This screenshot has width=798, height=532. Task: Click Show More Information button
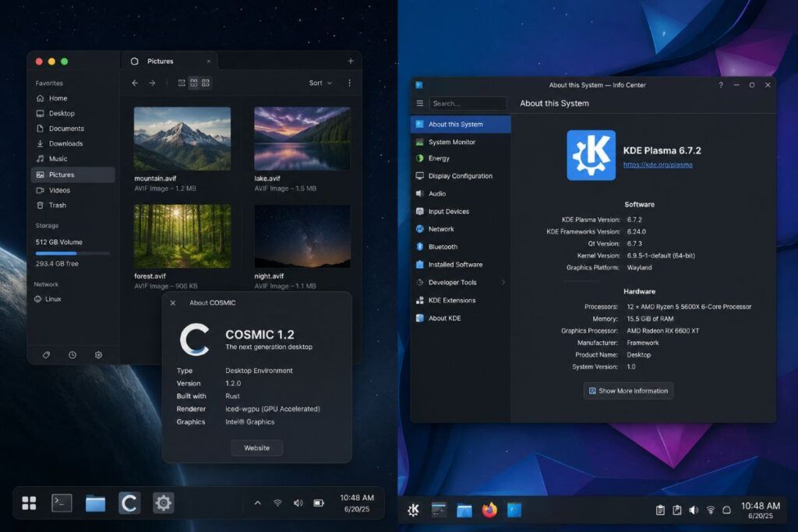click(x=629, y=390)
